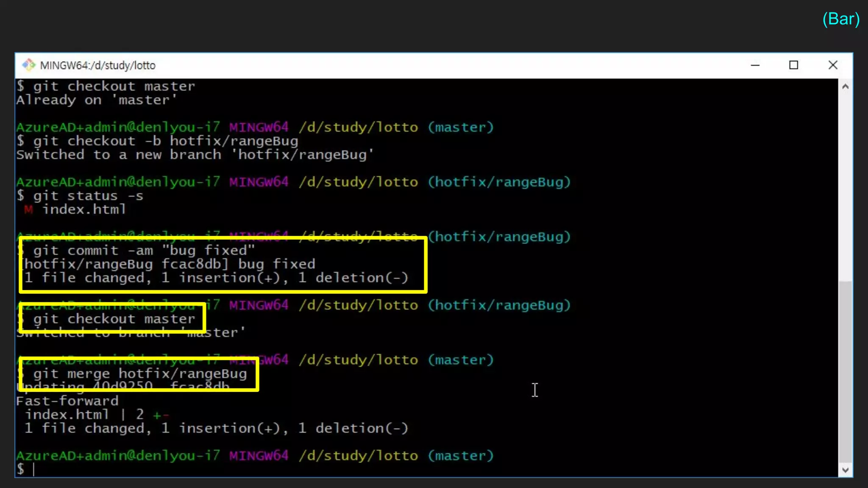868x488 pixels.
Task: Click the red M status marker
Action: (x=28, y=209)
